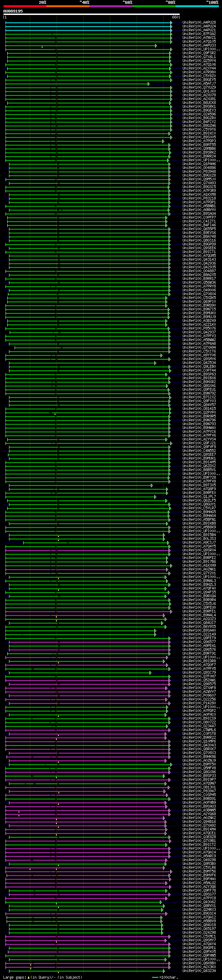The width and height of the screenshot is (222, 980).
Task: Open hit UniRef100_A4PU28
Action: 199,23
